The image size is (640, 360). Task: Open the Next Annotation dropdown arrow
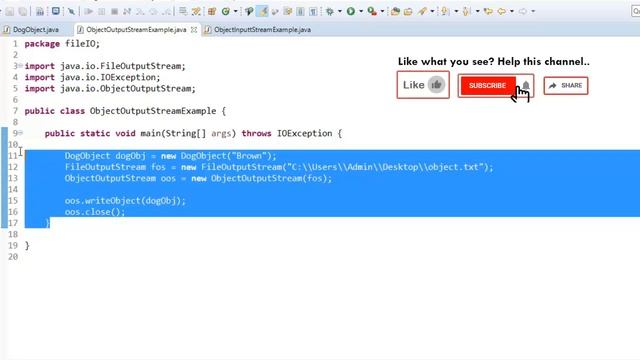click(456, 11)
